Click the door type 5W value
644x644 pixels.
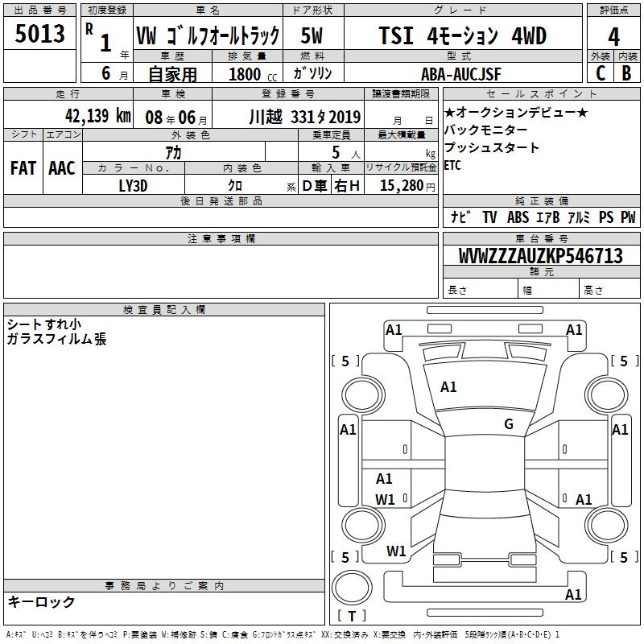point(312,35)
